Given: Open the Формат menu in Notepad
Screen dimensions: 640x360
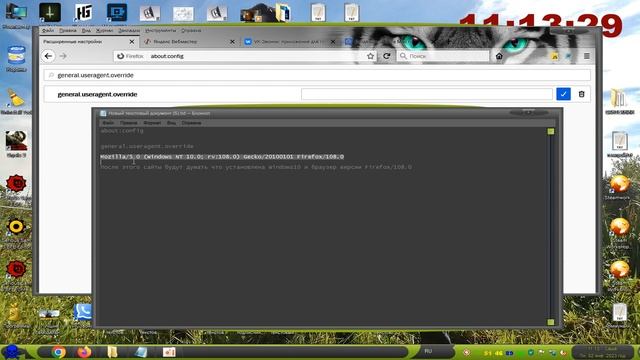Looking at the screenshot, I should [x=152, y=123].
